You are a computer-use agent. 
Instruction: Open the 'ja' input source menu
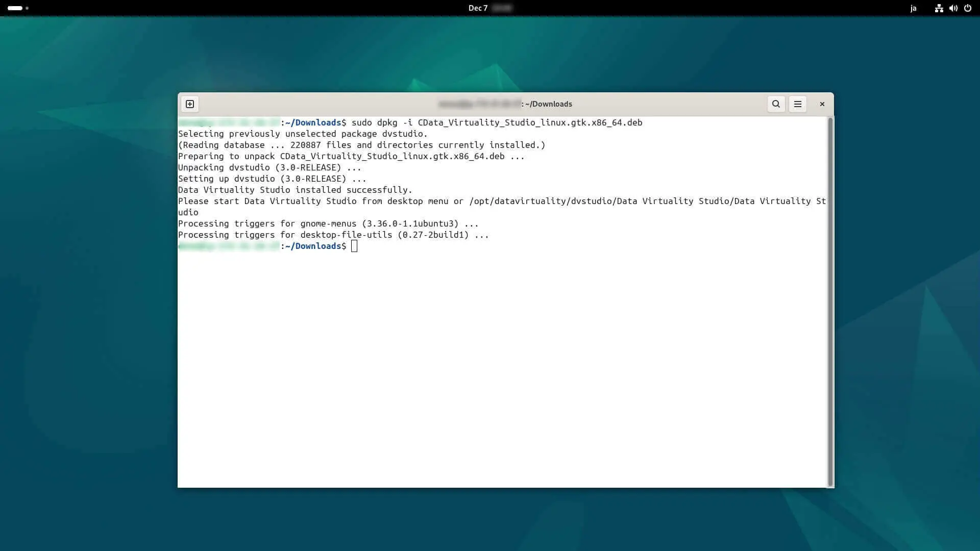(x=913, y=8)
